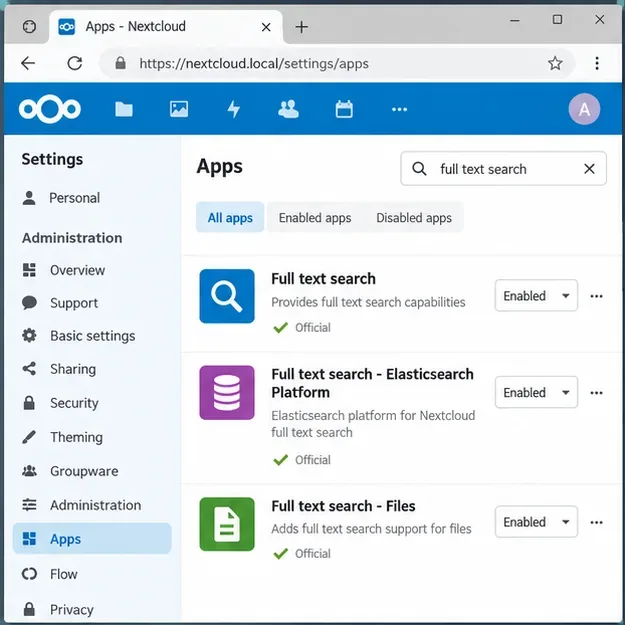
Task: Open the Contacts people icon
Action: click(289, 109)
